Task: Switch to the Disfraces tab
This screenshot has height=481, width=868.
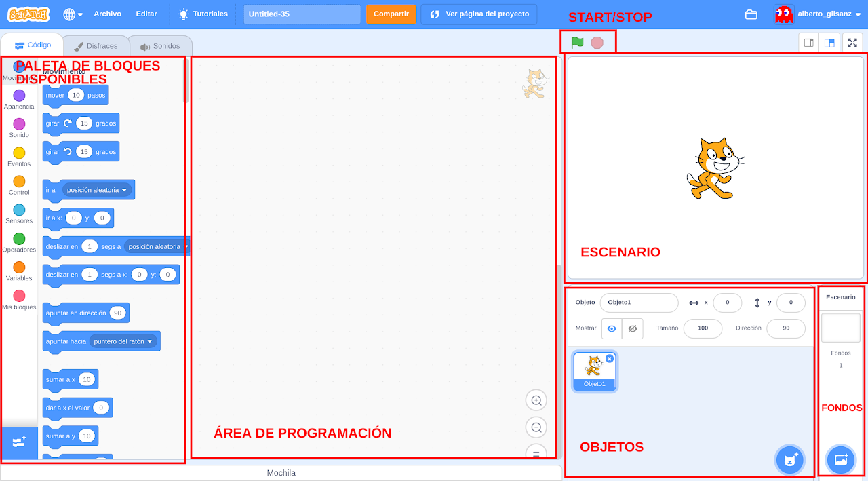Action: pyautogui.click(x=96, y=45)
